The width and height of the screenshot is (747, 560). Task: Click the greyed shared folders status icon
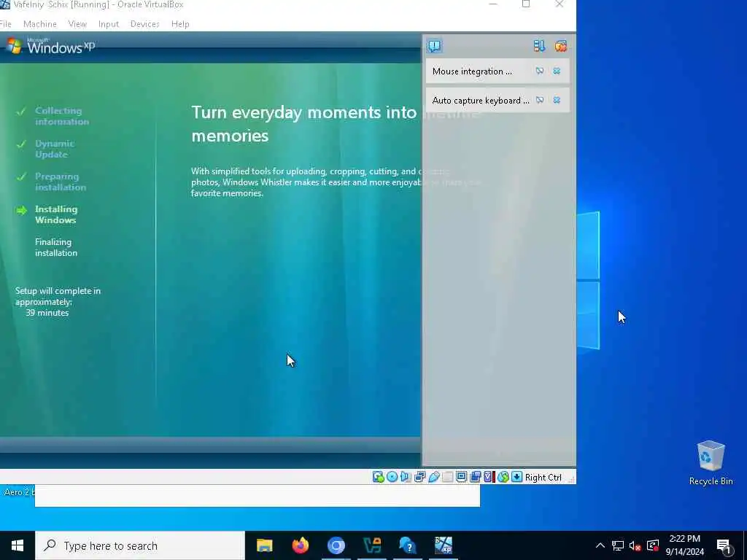(447, 477)
